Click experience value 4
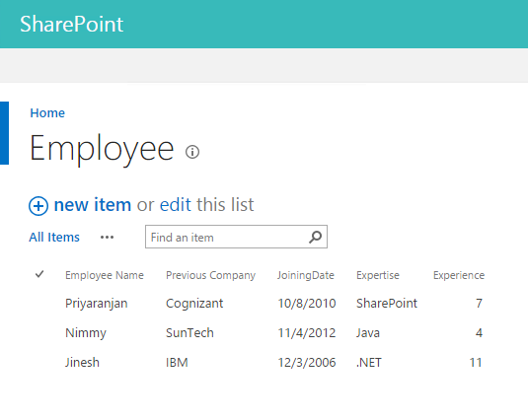 click(x=479, y=333)
